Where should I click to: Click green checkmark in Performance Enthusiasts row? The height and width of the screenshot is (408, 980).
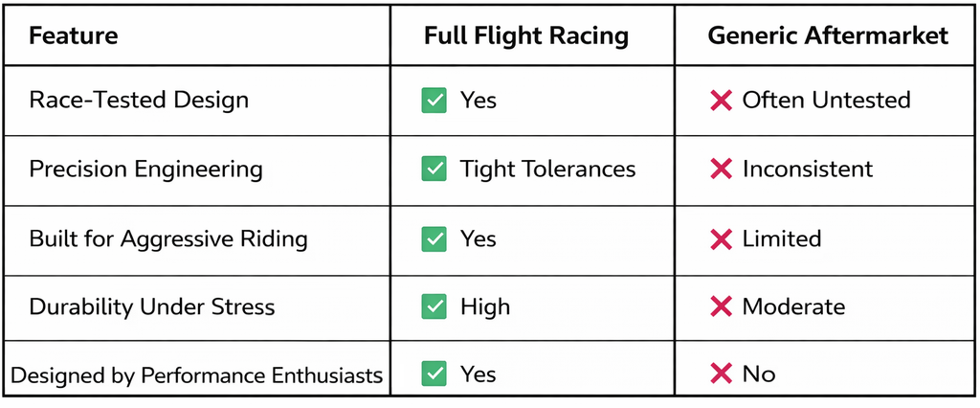[434, 374]
